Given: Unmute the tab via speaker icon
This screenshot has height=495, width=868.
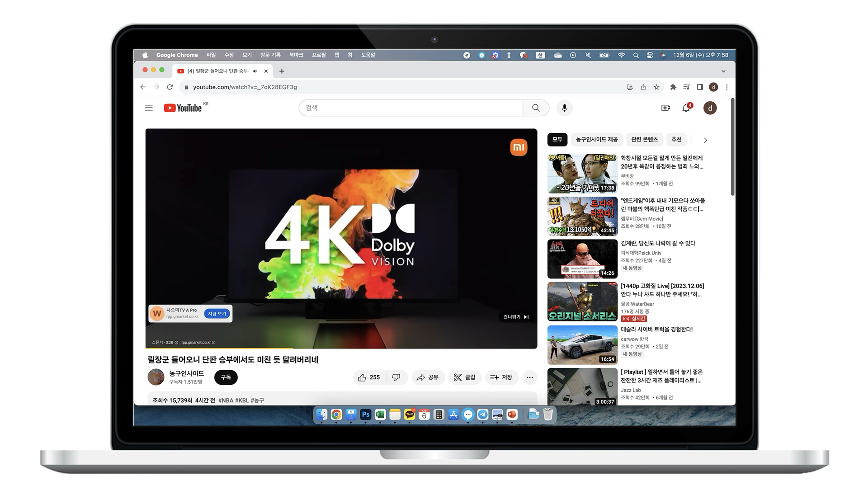Looking at the screenshot, I should (255, 71).
